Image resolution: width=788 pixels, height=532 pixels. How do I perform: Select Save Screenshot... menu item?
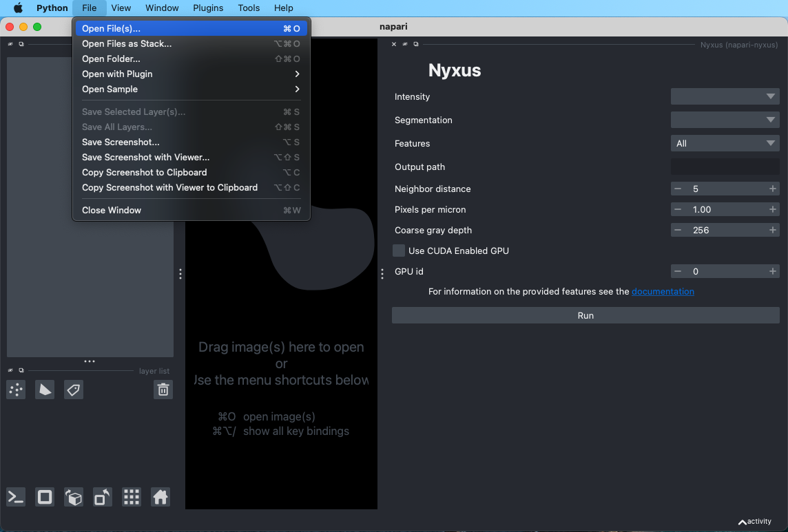tap(191, 142)
